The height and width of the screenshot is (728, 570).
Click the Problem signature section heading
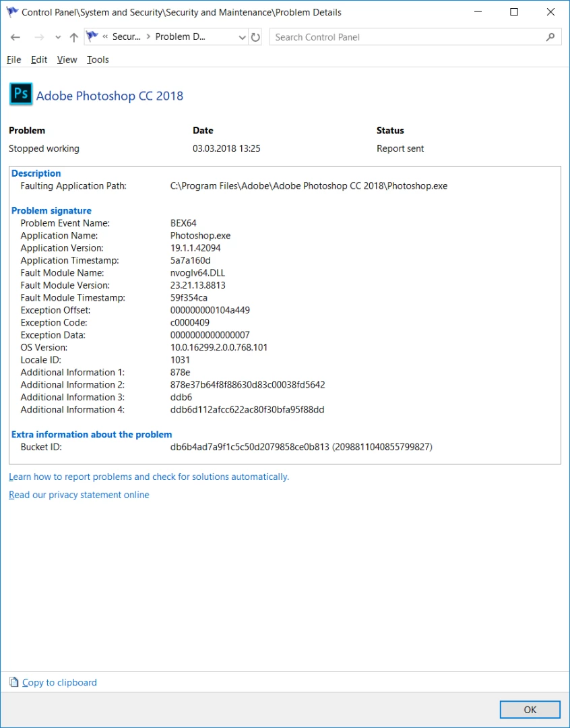click(51, 211)
